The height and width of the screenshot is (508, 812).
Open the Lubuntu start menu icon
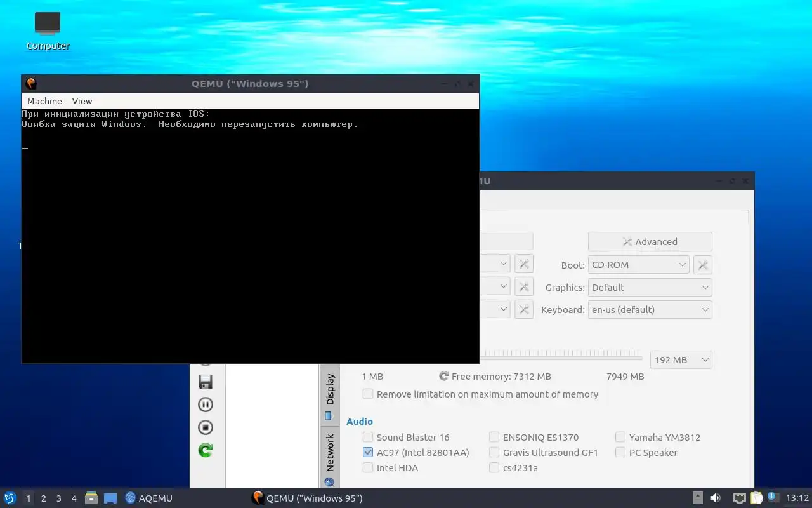(x=10, y=498)
